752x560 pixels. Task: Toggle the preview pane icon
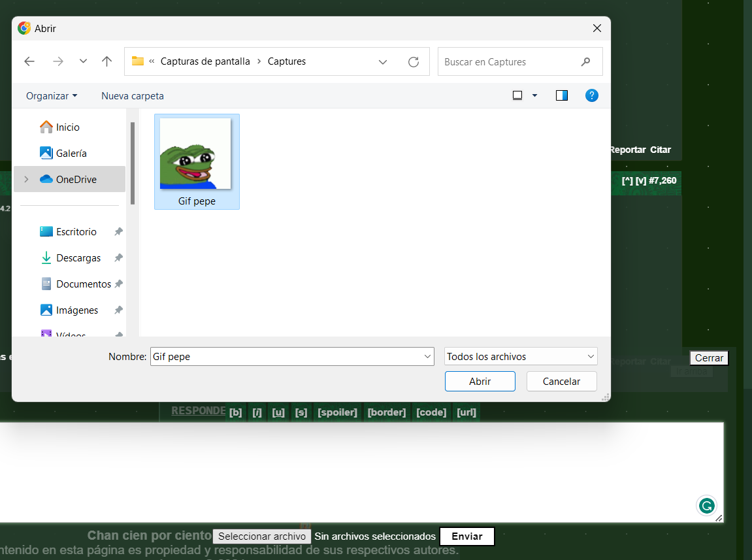(561, 95)
